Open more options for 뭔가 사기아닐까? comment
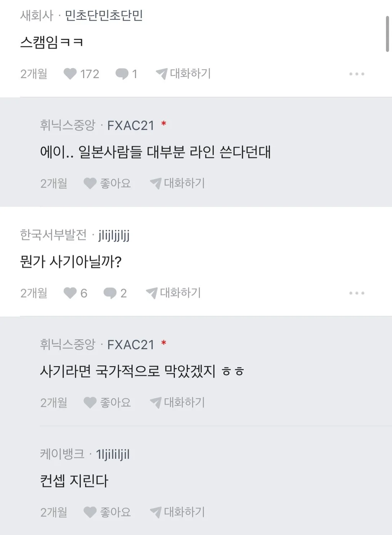The image size is (392, 535). tap(356, 293)
